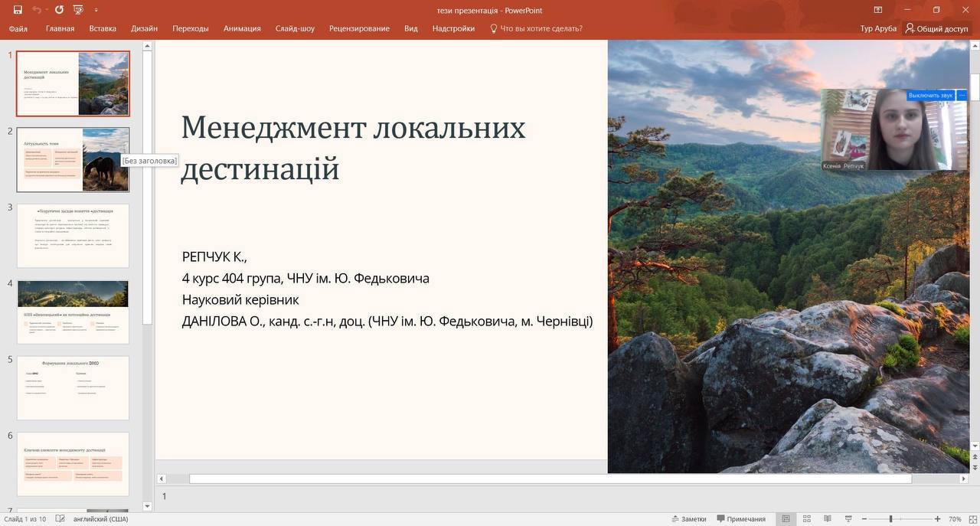Click the editor vertical scroll down arrow
The width and height of the screenshot is (980, 526).
pyautogui.click(x=975, y=446)
